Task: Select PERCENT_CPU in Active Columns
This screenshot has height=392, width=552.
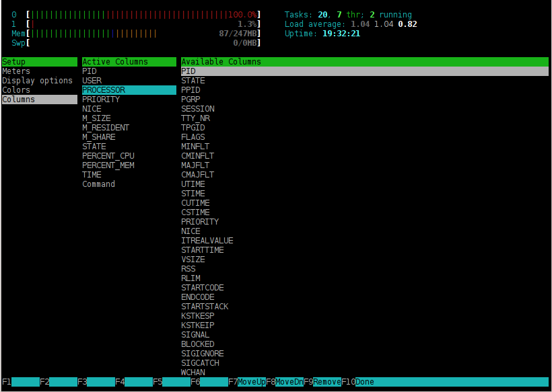Action: 108,156
